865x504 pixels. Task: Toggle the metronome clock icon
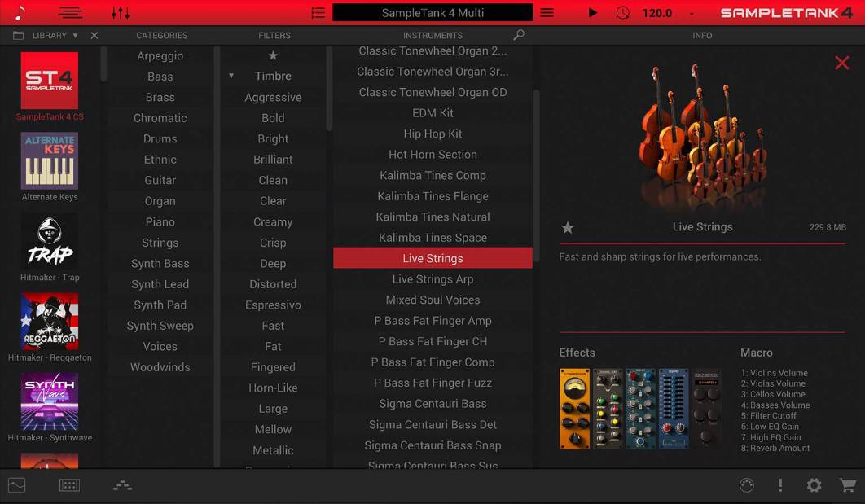pos(623,13)
